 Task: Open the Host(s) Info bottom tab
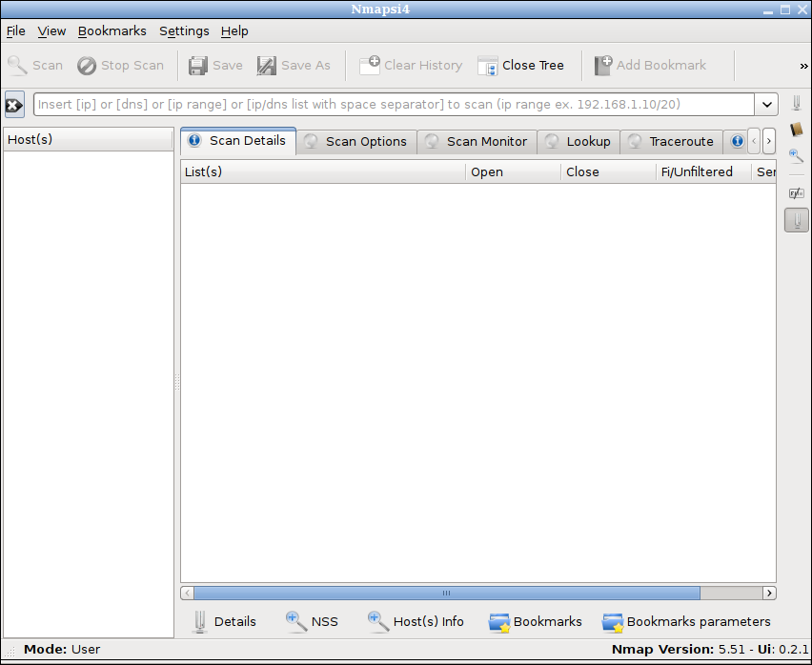(416, 621)
